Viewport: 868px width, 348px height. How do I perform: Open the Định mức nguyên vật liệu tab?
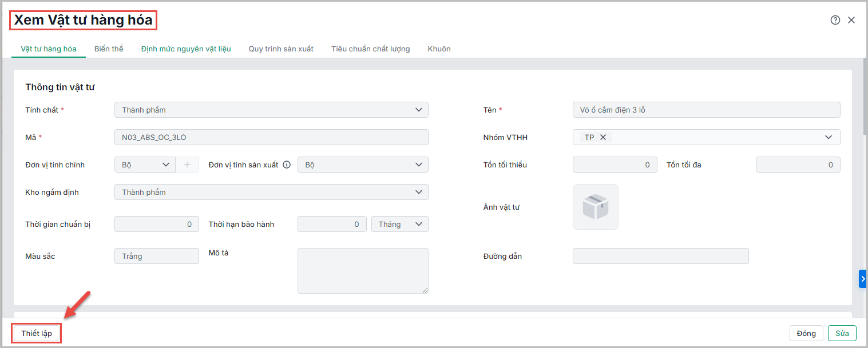(x=186, y=49)
